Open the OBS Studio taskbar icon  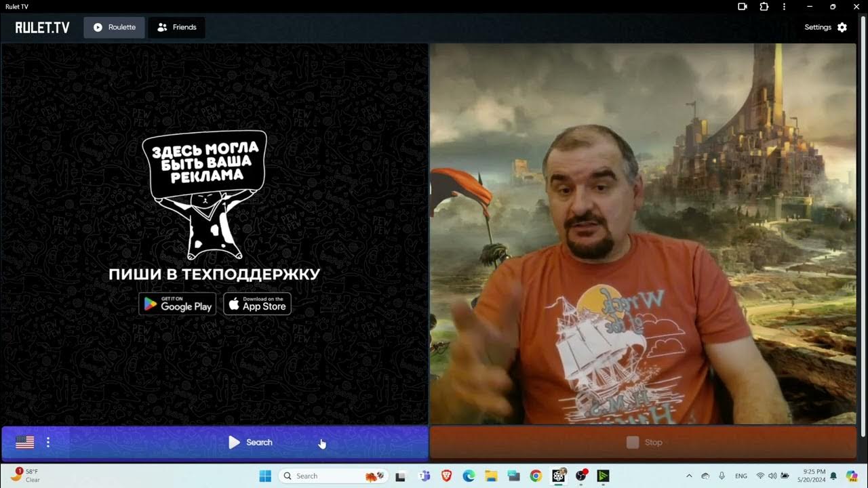tap(581, 476)
